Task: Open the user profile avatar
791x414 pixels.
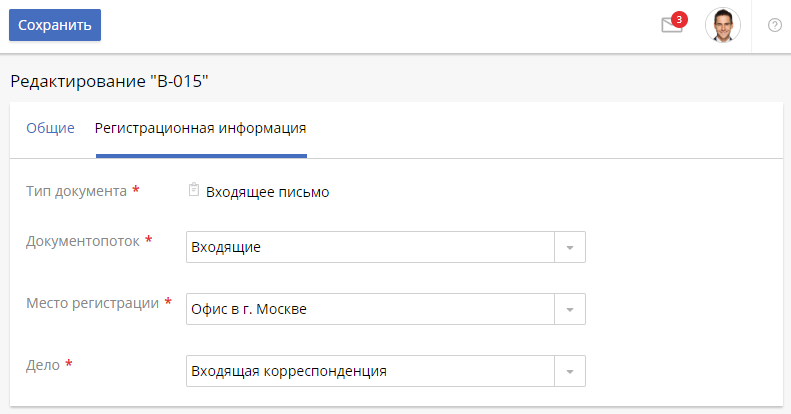Action: 722,25
